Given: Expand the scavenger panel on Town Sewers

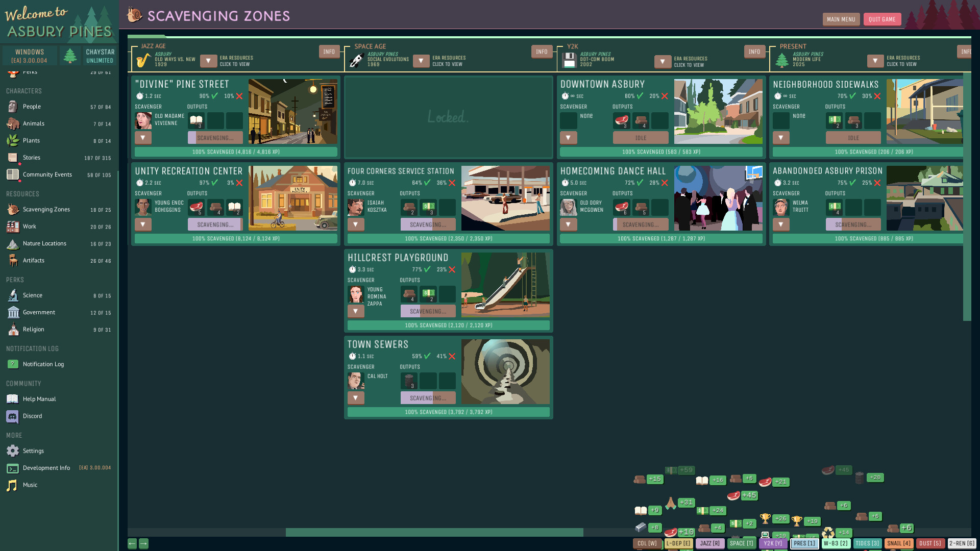Looking at the screenshot, I should 356,397.
